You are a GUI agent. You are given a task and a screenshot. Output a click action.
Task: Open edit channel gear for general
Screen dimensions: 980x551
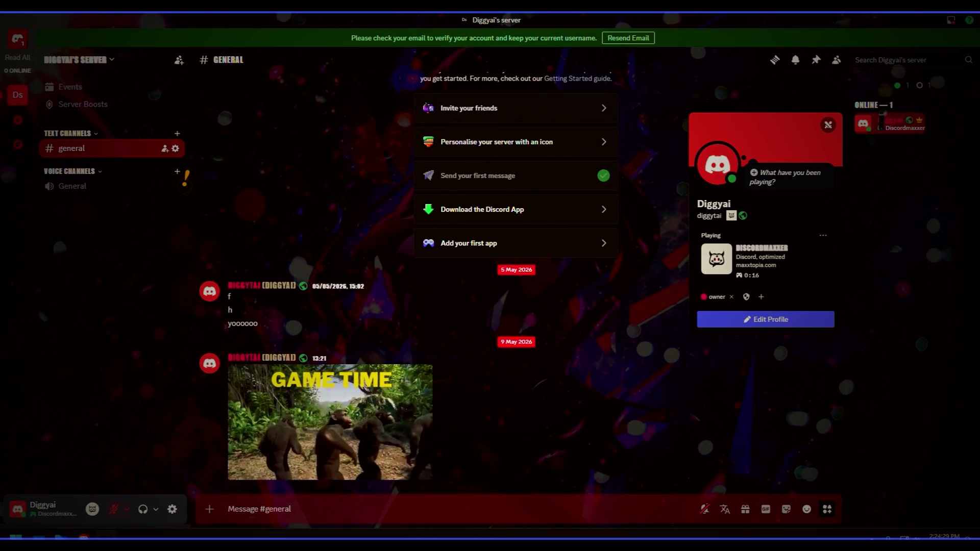(x=176, y=148)
